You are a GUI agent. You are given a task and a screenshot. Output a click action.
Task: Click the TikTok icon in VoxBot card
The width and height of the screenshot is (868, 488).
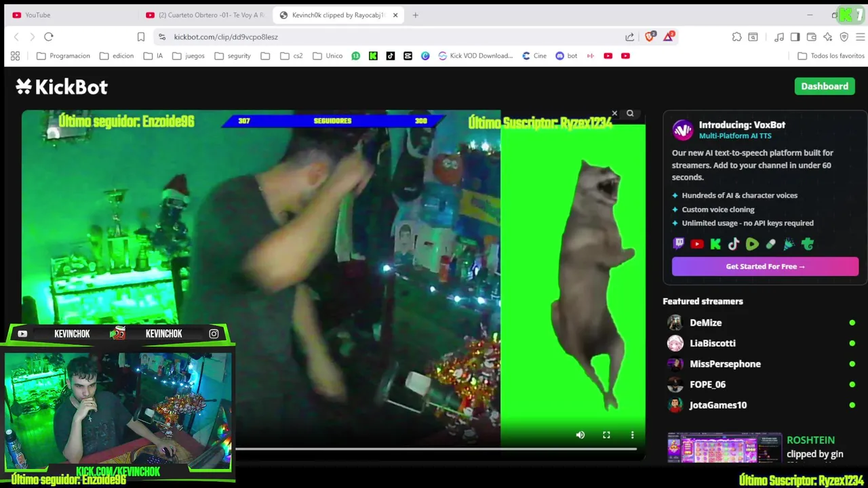[x=734, y=244]
